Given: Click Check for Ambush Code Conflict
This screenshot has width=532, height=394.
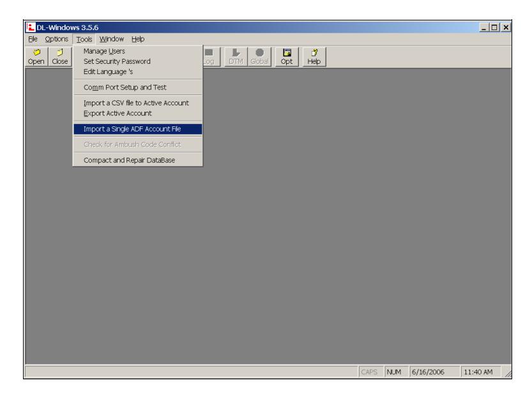Looking at the screenshot, I should point(138,144).
